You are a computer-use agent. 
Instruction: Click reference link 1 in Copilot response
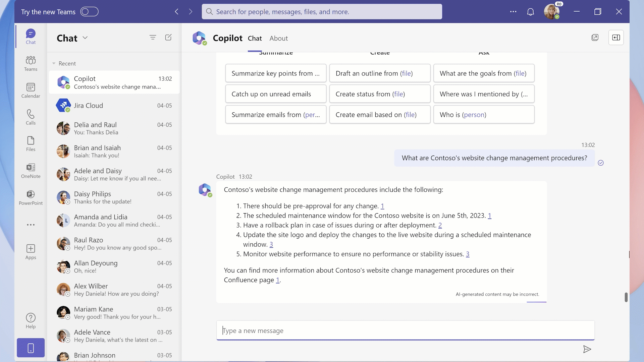(382, 205)
